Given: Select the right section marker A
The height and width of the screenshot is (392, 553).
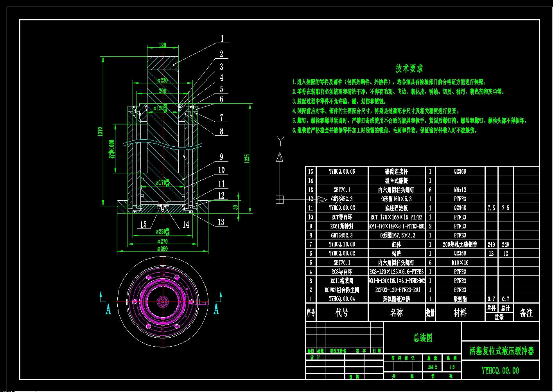Looking at the screenshot, I should pyautogui.click(x=216, y=310).
